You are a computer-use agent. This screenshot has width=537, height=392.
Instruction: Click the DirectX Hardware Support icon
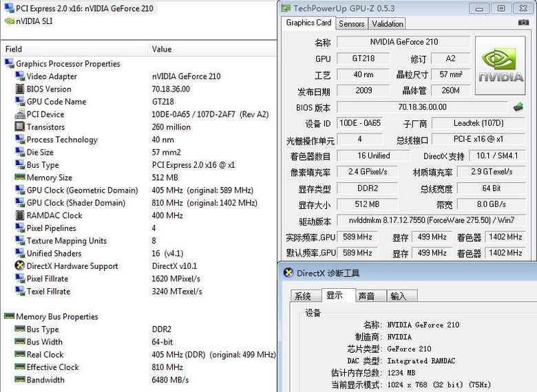(x=20, y=265)
